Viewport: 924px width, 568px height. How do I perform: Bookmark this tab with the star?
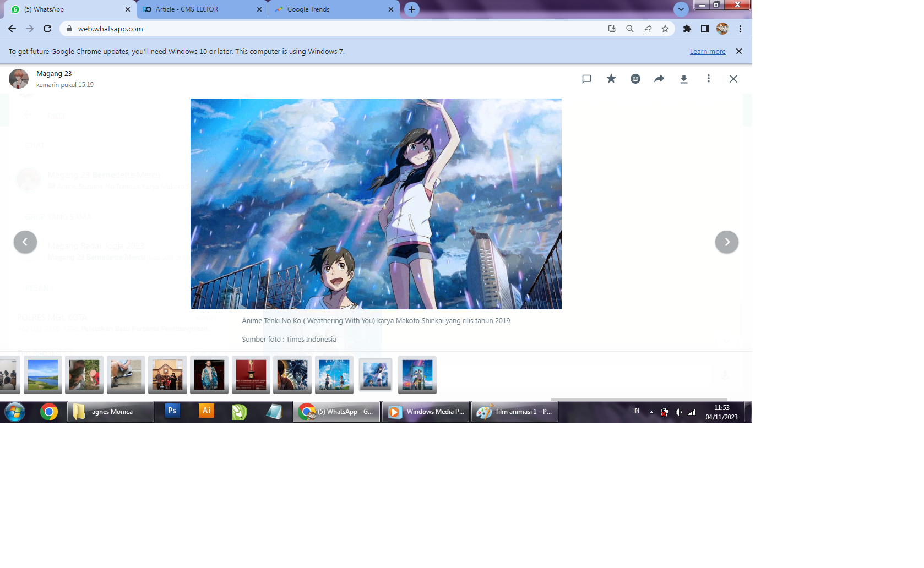tap(665, 29)
